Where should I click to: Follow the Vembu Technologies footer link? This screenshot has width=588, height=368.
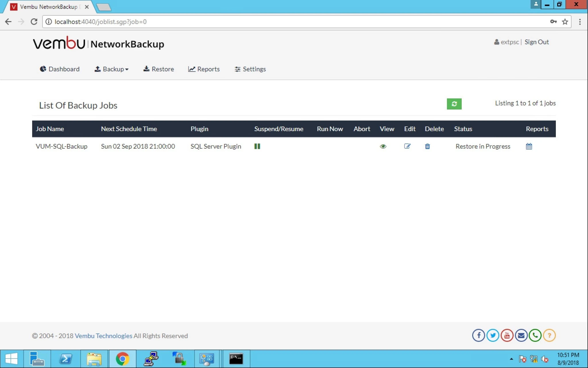(x=103, y=336)
